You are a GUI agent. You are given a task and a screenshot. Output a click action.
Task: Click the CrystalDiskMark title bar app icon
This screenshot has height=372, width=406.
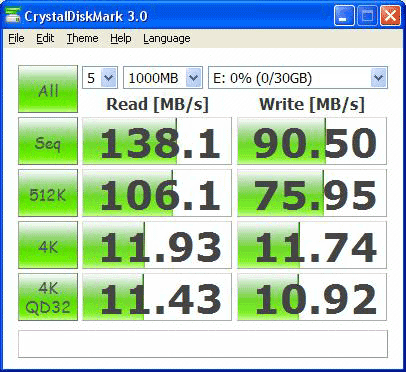(13, 15)
